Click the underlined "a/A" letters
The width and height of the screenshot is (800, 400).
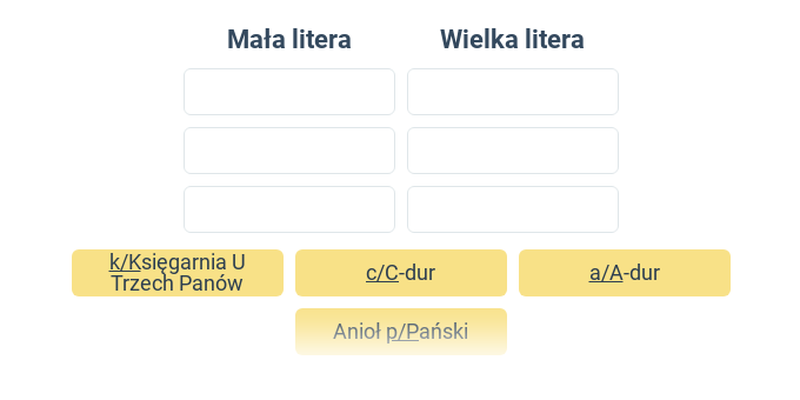(x=606, y=273)
